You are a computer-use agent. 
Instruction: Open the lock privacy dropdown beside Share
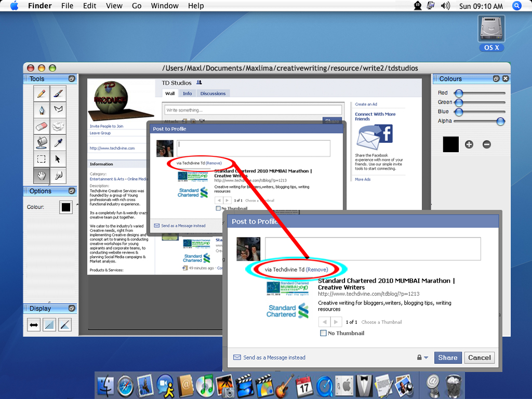422,357
